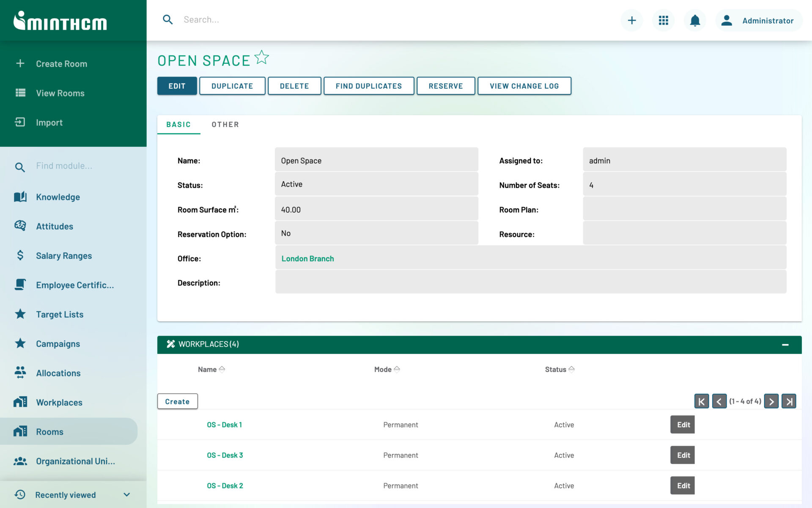
Task: Open the London Branch office link
Action: pyautogui.click(x=307, y=258)
